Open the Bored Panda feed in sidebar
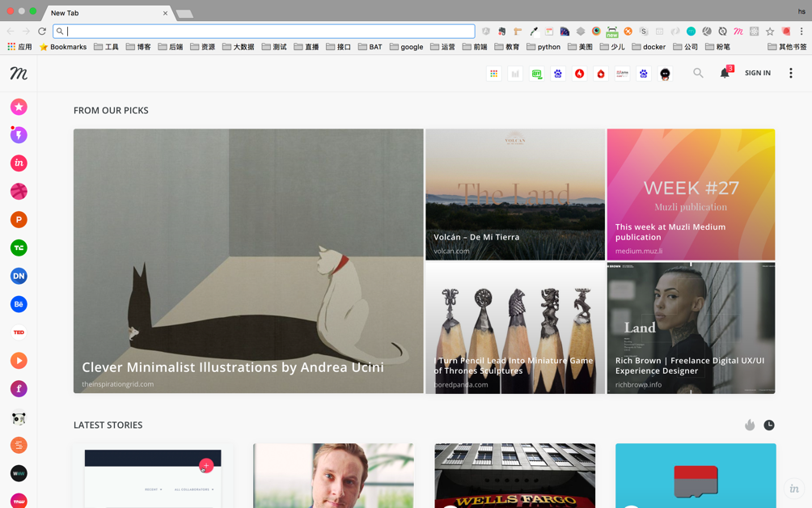This screenshot has width=812, height=508. (x=19, y=417)
